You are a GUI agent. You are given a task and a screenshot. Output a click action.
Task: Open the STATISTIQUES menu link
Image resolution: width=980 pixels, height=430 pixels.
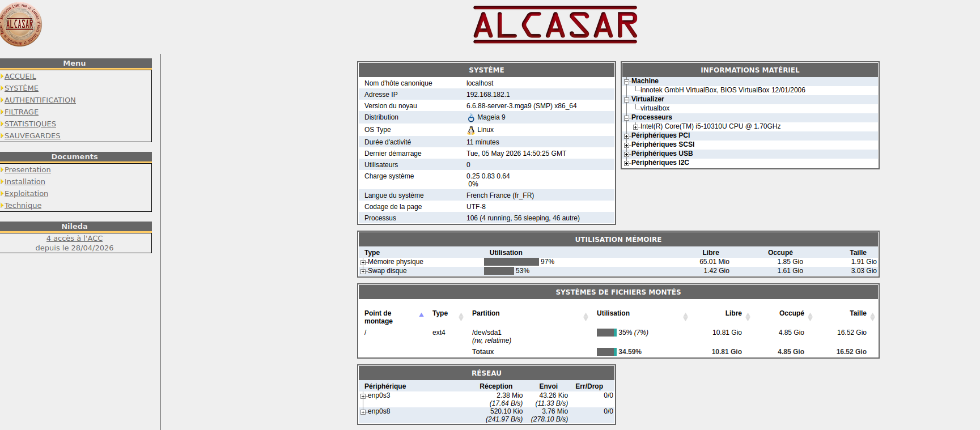coord(31,124)
